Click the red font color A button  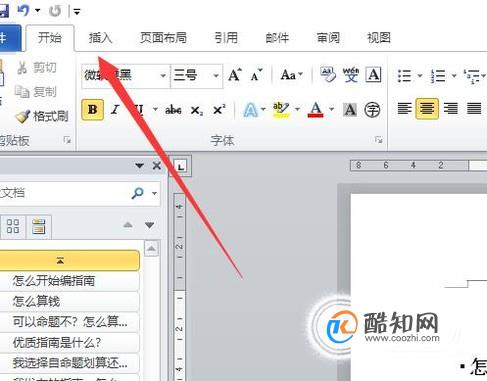(x=315, y=109)
